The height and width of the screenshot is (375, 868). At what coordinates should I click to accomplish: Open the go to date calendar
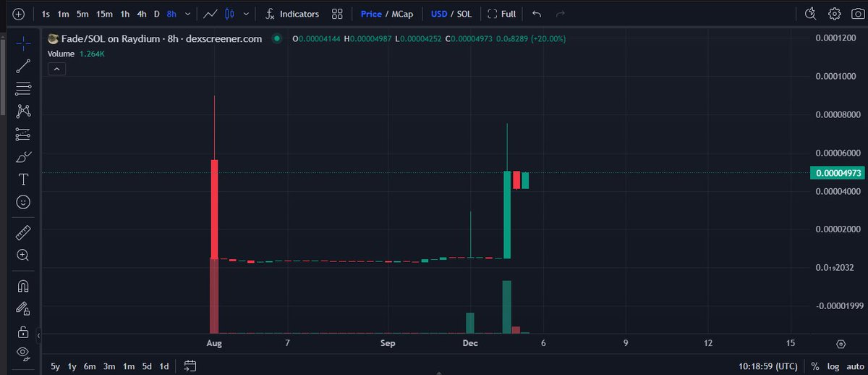click(190, 366)
